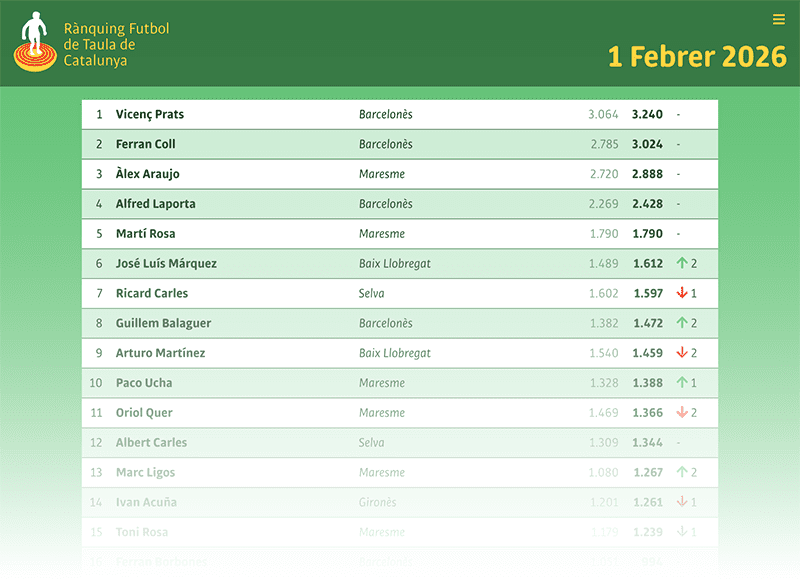Click green up arrow beside José Luís Márquez

682,264
